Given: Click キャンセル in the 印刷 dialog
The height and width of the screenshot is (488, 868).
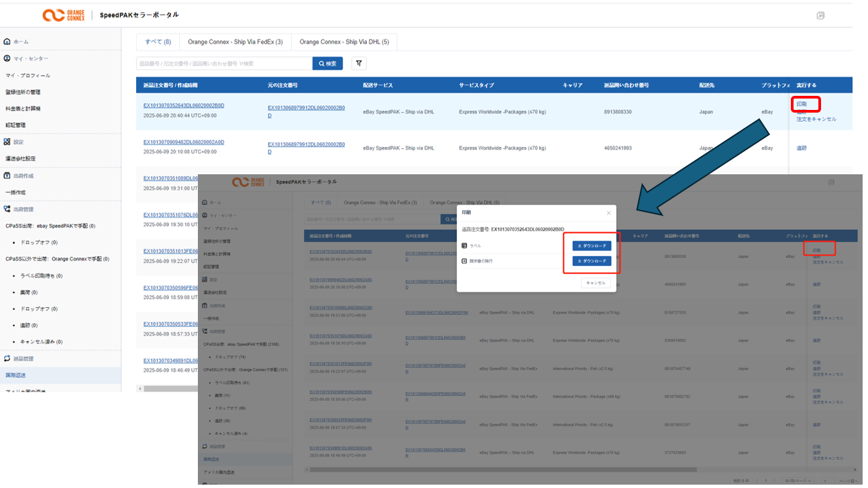Looking at the screenshot, I should tap(596, 284).
